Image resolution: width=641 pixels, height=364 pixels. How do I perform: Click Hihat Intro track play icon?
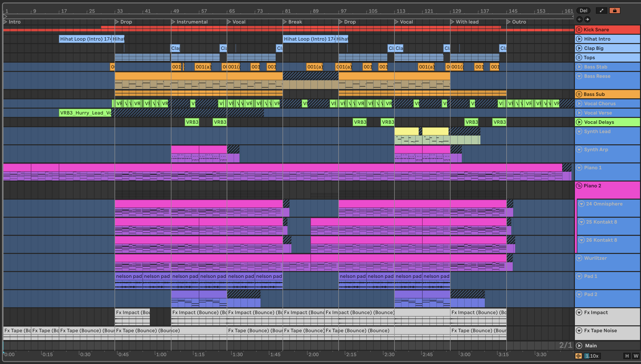(x=579, y=39)
